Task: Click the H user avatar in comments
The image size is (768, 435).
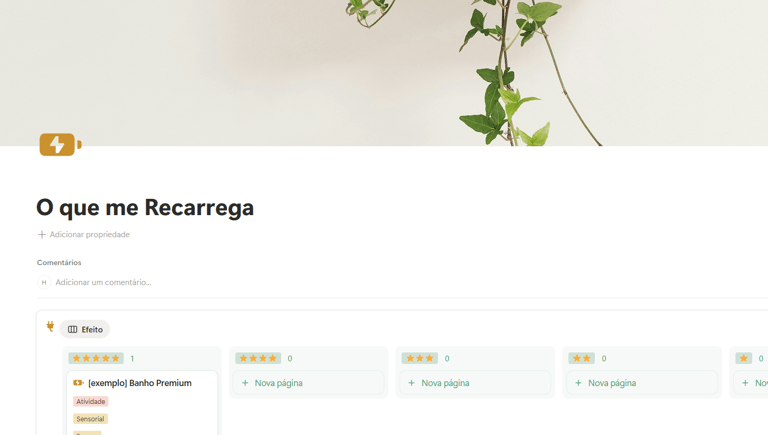Action: coord(44,282)
